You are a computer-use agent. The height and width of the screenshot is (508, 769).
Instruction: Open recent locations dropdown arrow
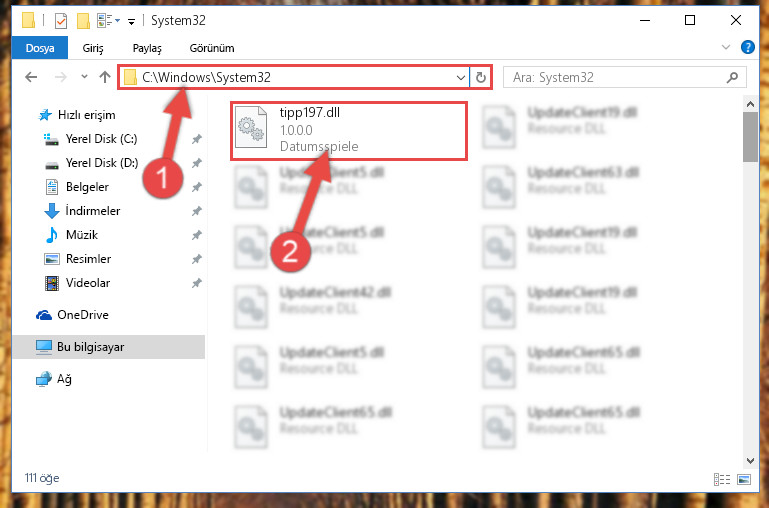click(x=84, y=77)
